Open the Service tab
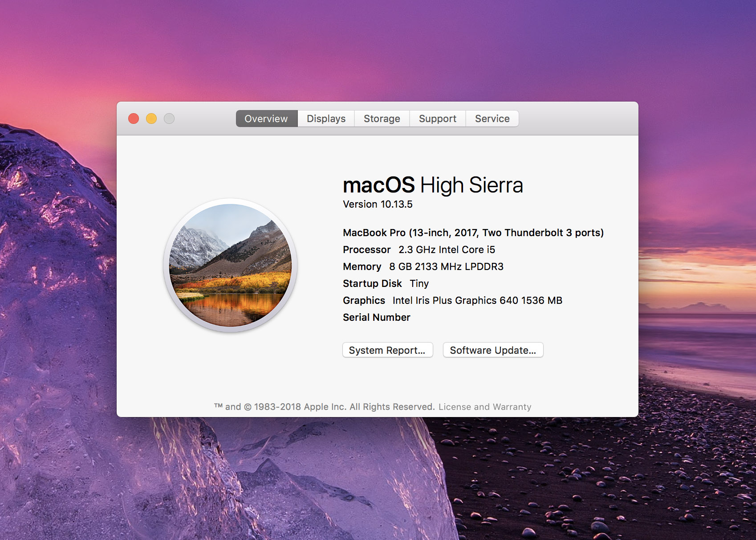Screen dimensions: 756x540 tap(492, 119)
